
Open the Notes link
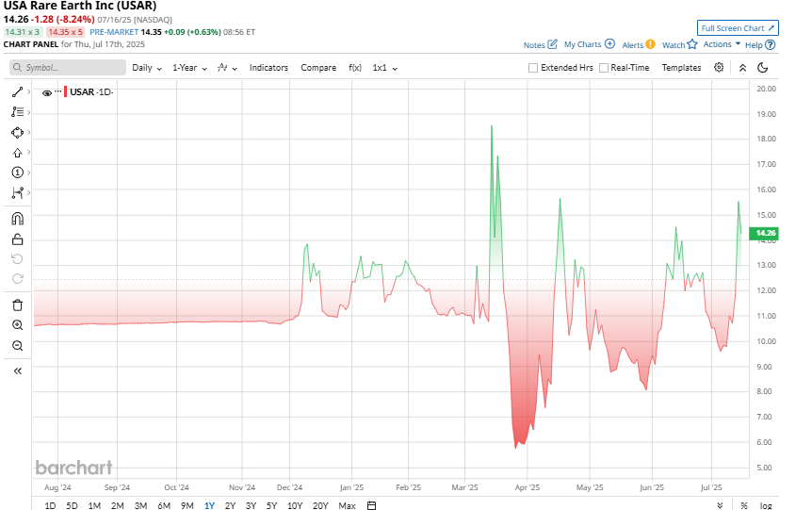point(534,45)
